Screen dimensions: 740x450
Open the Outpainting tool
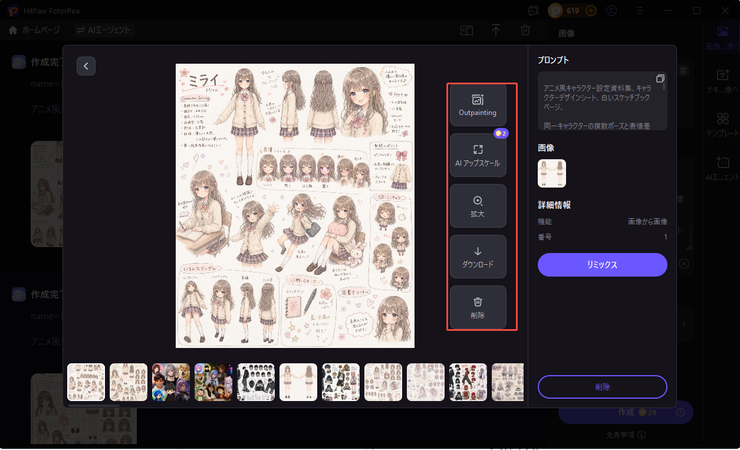coord(478,105)
